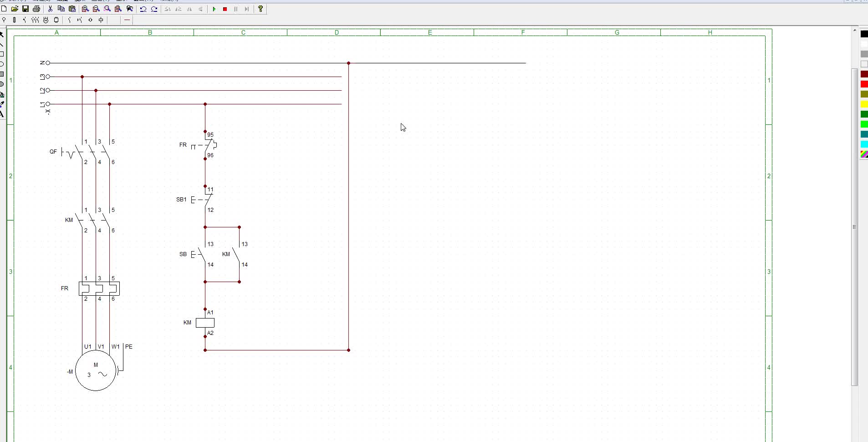Viewport: 868px width, 442px height.
Task: Open the multicolor custom color swatch
Action: pos(864,154)
